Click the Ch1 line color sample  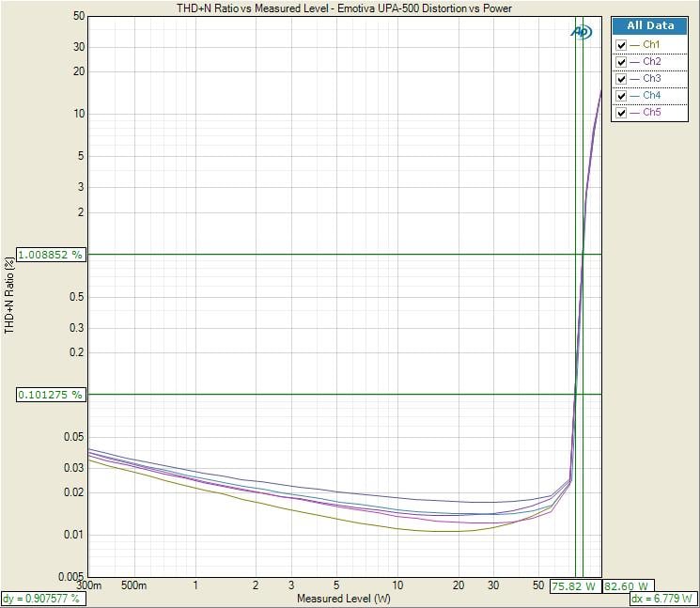click(x=635, y=45)
